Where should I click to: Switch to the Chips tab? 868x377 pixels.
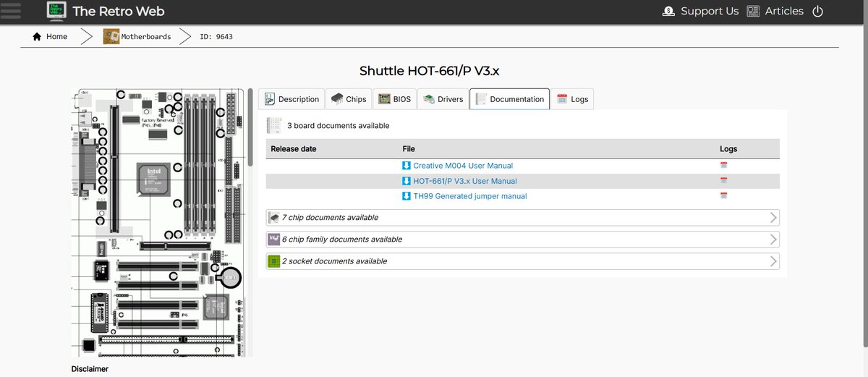pos(349,99)
